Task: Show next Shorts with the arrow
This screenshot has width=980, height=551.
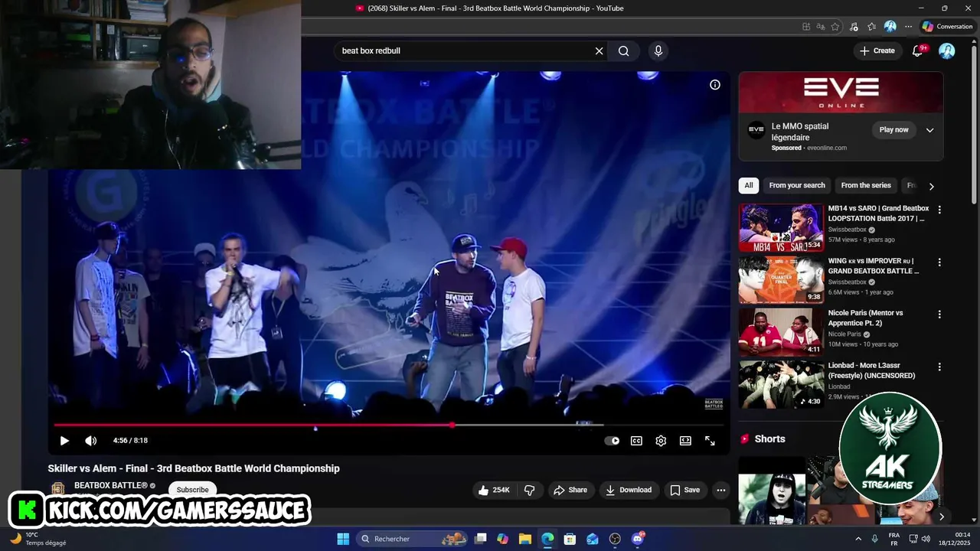Action: pos(941,517)
